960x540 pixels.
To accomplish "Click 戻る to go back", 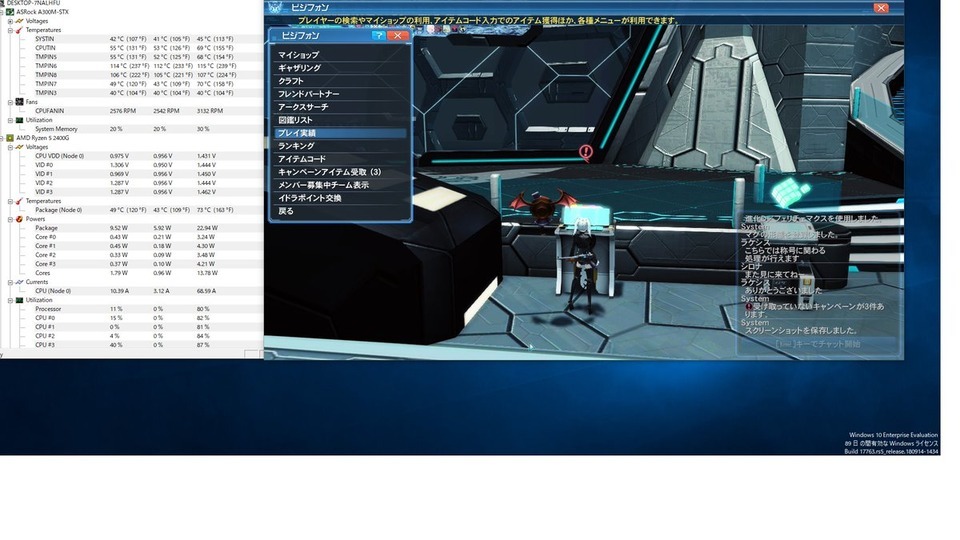I will [x=340, y=211].
